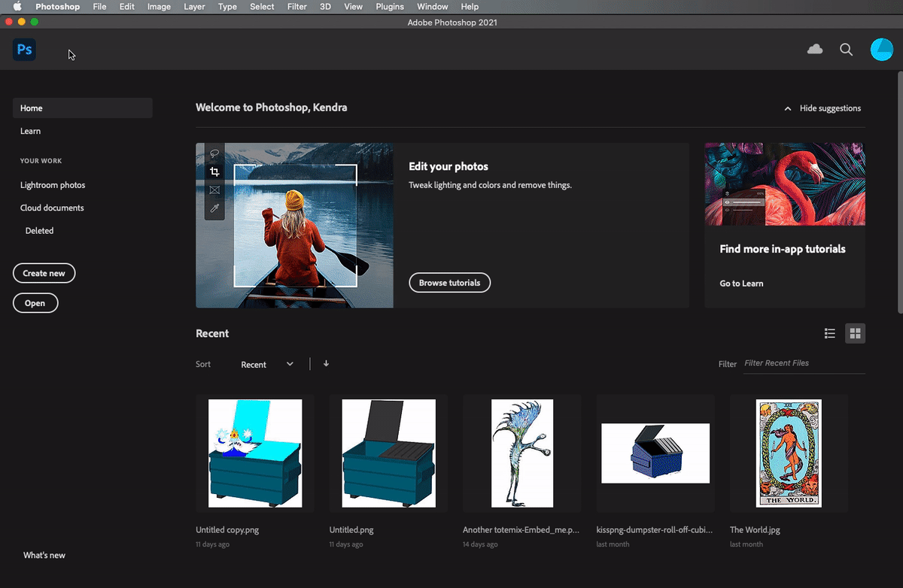Open the View menu
Viewport: 903px width, 588px height.
point(353,7)
